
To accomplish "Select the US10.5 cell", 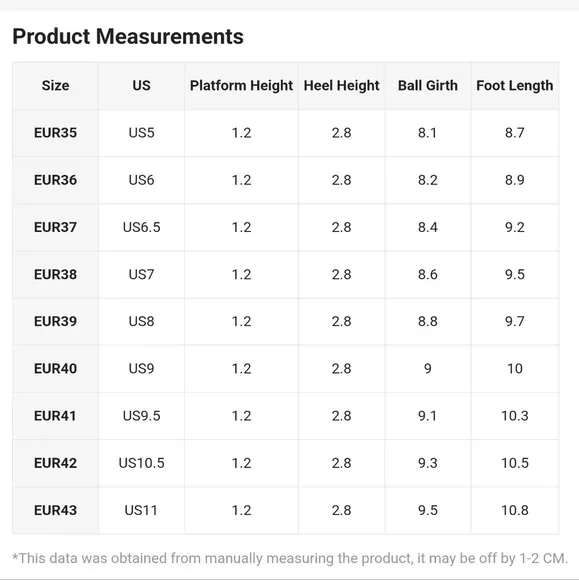I will (x=141, y=463).
